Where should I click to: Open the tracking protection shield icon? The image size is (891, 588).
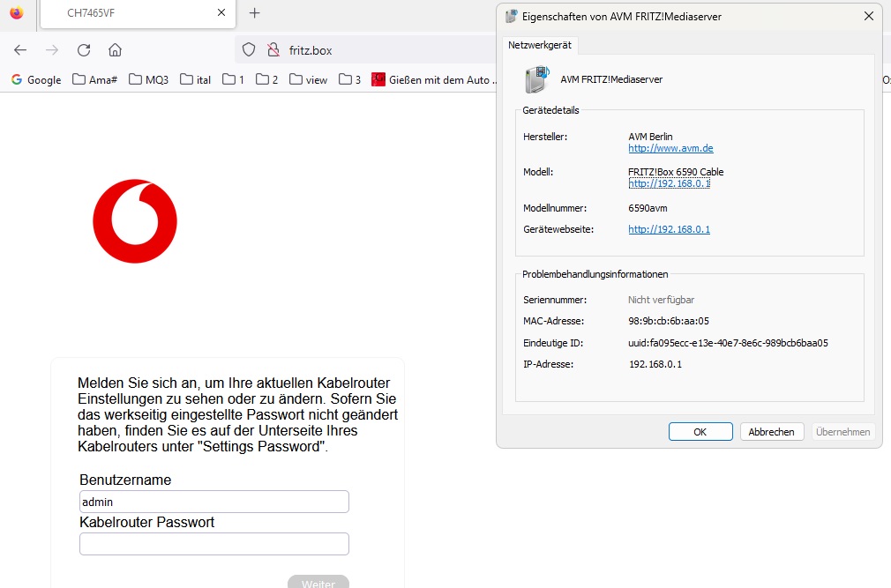[x=248, y=50]
